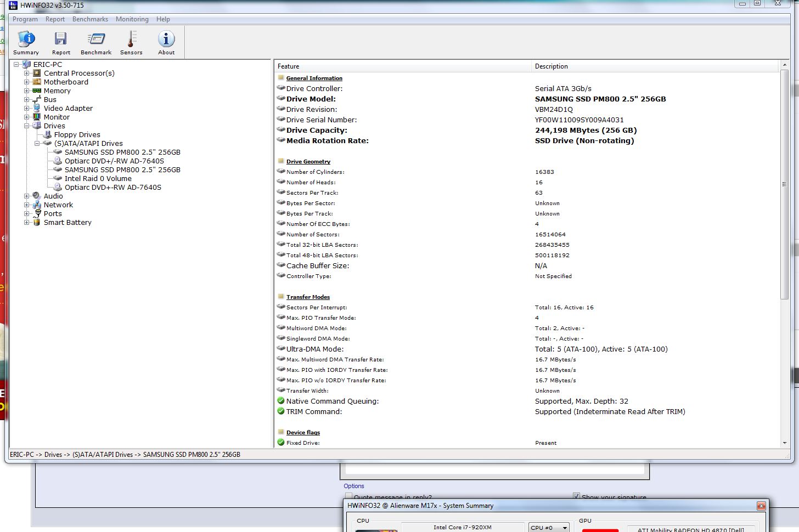Click the Drives icon in tree
Screen dimensions: 799x532
37,126
